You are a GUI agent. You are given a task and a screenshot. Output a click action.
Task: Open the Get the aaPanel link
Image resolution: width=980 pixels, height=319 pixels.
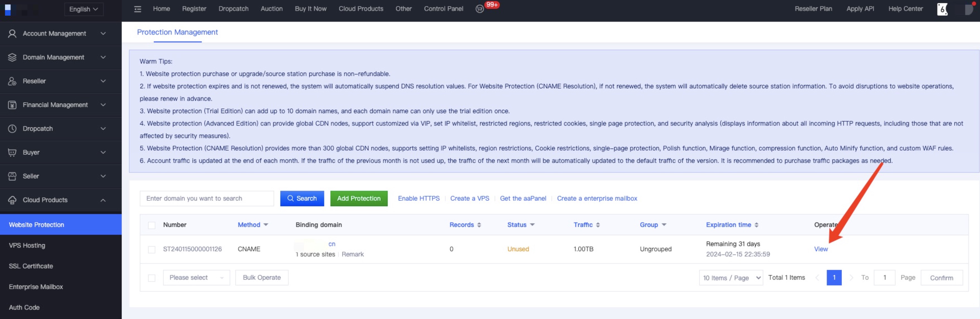pos(523,198)
